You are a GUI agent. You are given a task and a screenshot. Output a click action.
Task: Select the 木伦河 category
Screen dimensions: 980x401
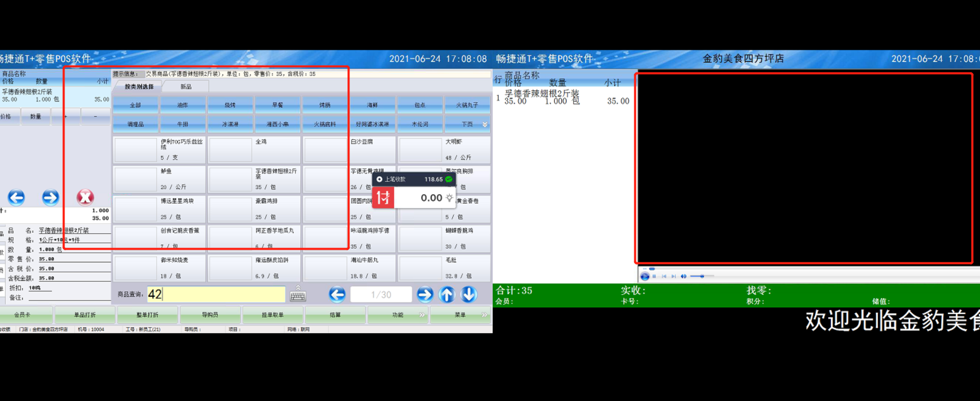coord(420,124)
